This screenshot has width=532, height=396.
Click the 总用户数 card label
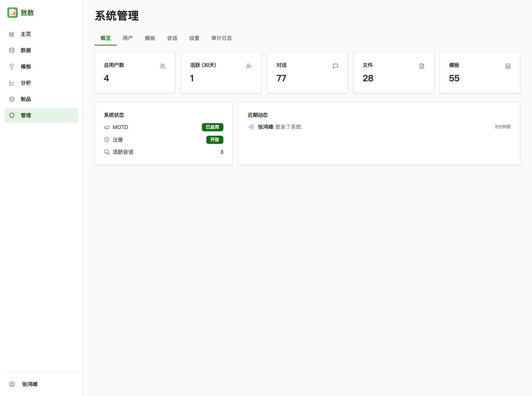[114, 65]
